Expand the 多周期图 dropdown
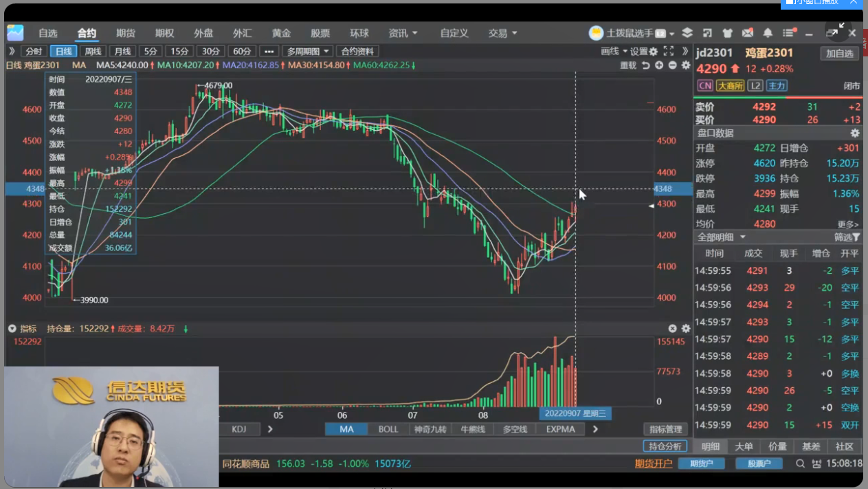 307,51
